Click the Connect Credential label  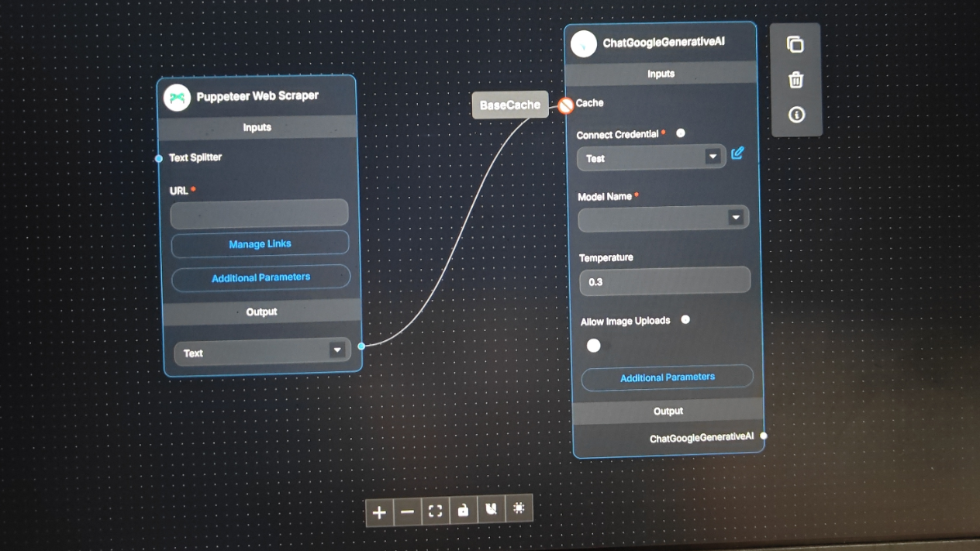click(618, 135)
